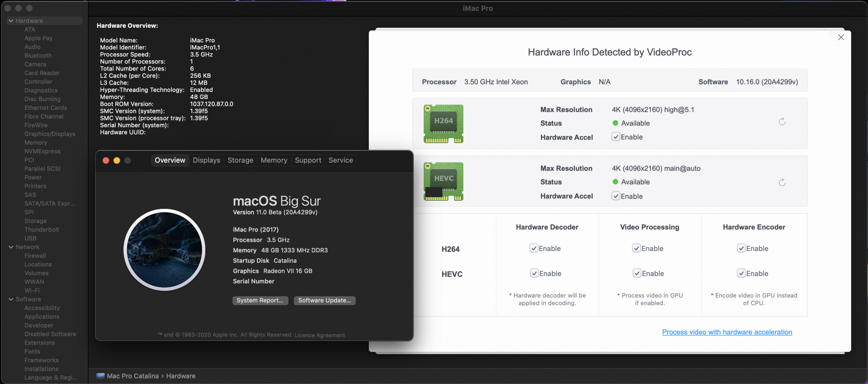
Task: Select PCI in the sidebar
Action: point(29,160)
